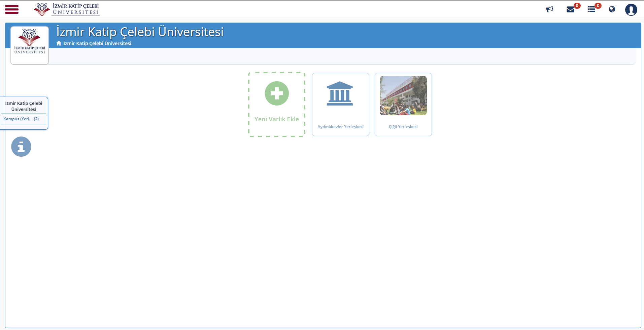Open the announcements megaphone icon

click(549, 9)
